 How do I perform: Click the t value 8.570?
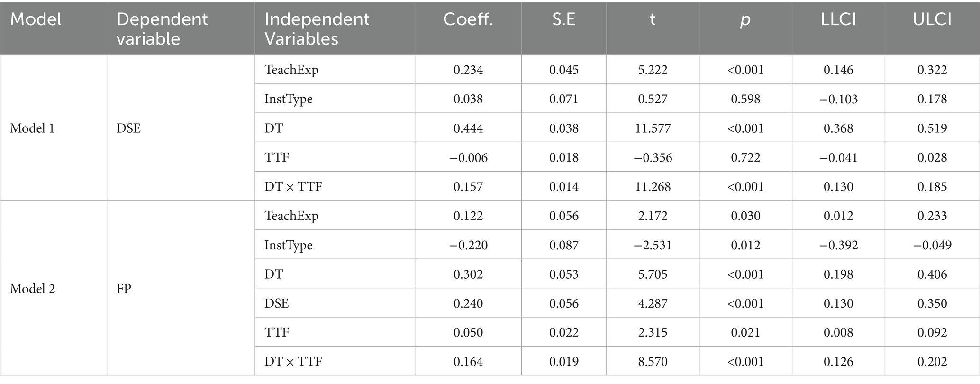pos(653,362)
